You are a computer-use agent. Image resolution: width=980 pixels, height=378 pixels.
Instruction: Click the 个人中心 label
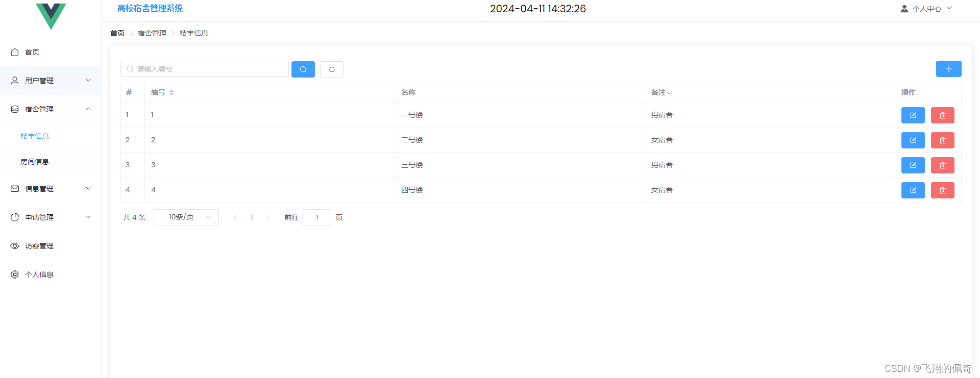point(927,9)
